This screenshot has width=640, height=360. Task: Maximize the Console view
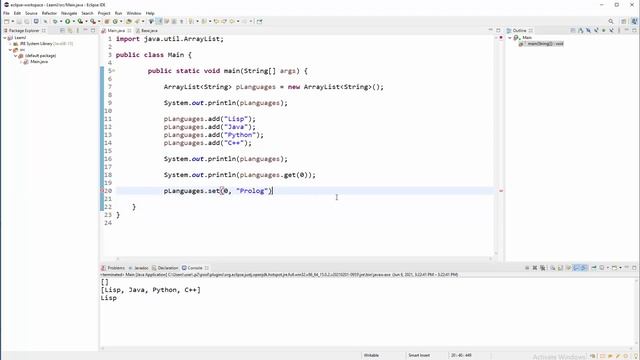click(634, 268)
